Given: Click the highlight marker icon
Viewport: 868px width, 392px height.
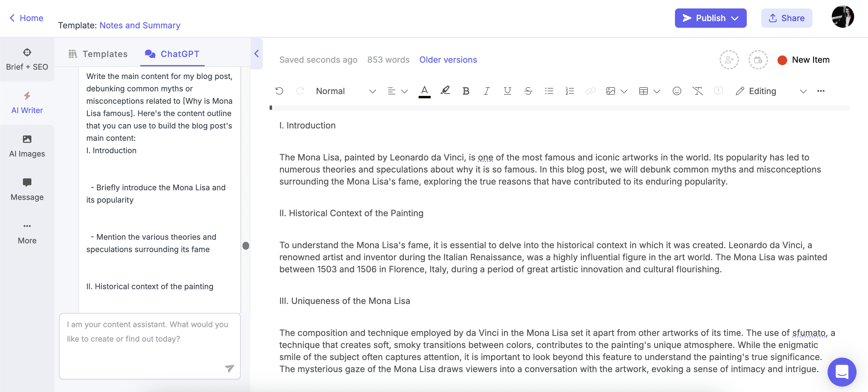Looking at the screenshot, I should point(445,90).
